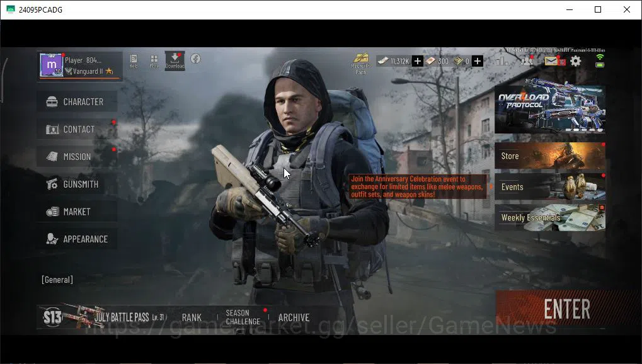Viewport: 642px width, 364px height.
Task: Open the More grid icon
Action: pyautogui.click(x=154, y=61)
